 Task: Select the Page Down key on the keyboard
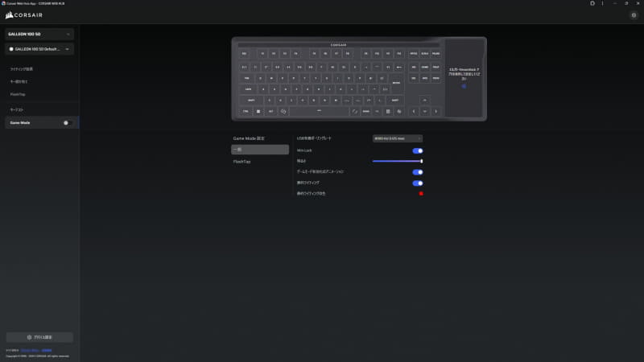coord(436,78)
